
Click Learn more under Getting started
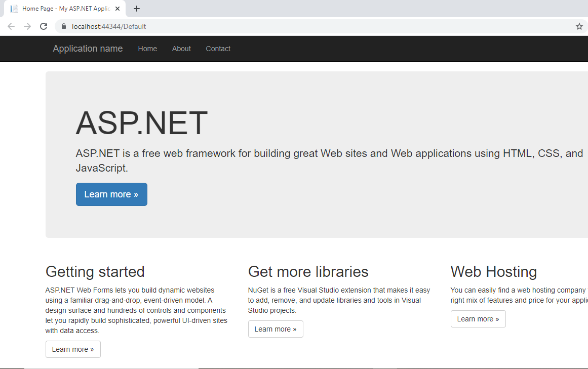[73, 349]
